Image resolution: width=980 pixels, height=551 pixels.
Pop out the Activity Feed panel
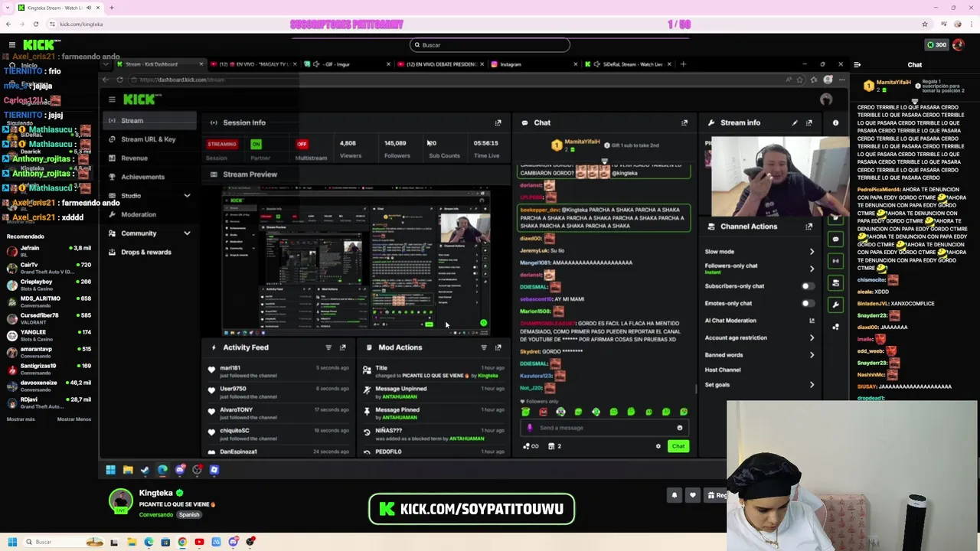click(343, 347)
